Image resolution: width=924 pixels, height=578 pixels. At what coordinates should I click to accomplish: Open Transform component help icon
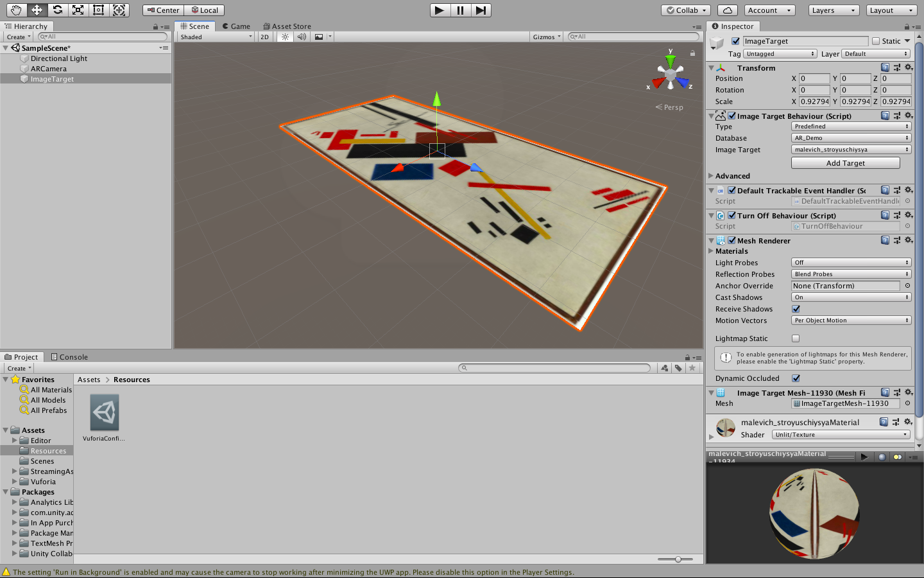pos(885,67)
